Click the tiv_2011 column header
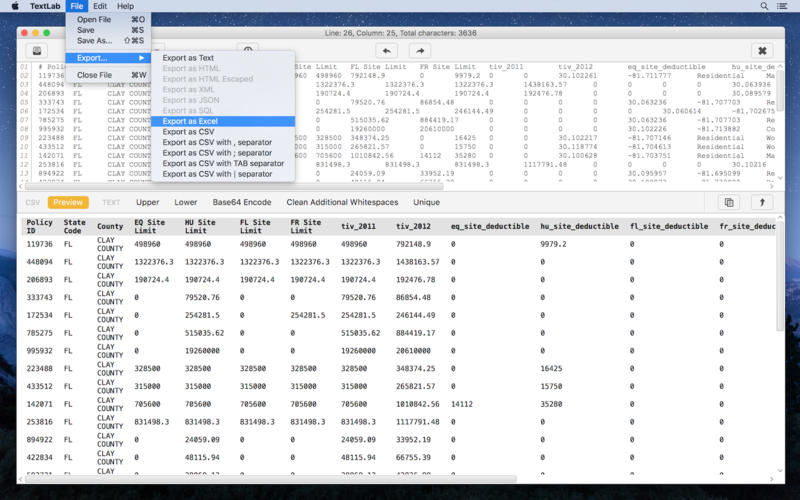 click(x=358, y=226)
